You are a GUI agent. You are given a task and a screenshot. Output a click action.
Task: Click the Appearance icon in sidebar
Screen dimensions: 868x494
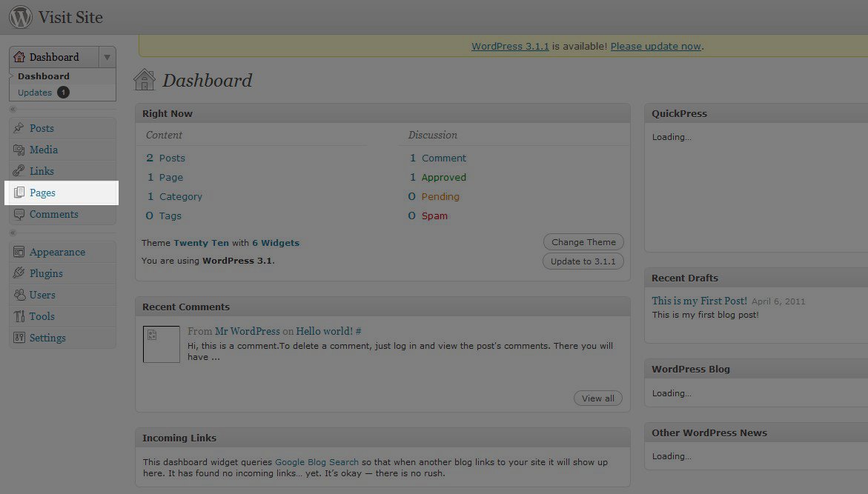19,252
